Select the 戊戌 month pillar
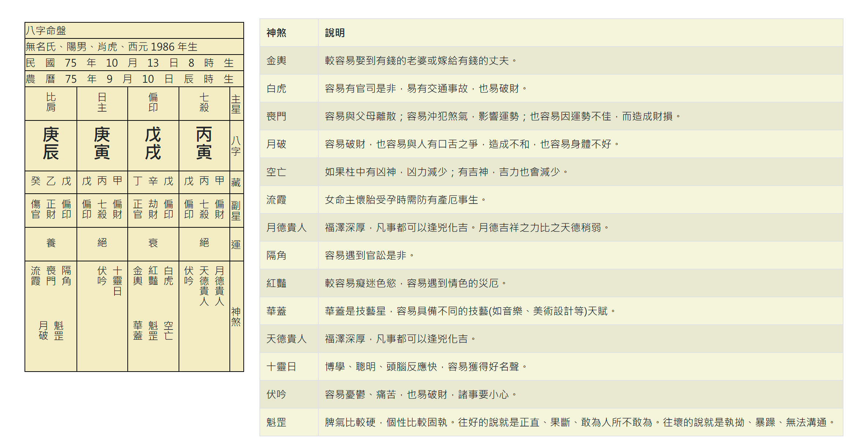This screenshot has width=868, height=447. click(x=153, y=144)
